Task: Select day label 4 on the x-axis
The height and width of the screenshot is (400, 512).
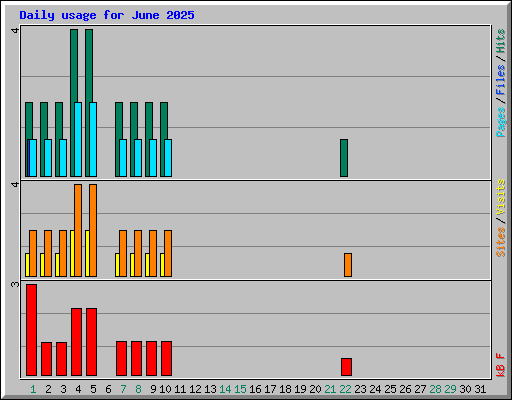Action: click(x=78, y=389)
